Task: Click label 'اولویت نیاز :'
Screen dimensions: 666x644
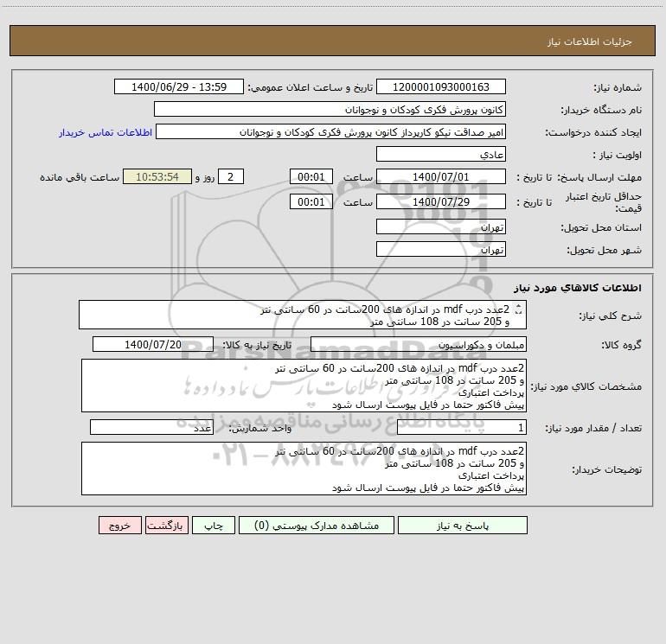Action: point(618,155)
